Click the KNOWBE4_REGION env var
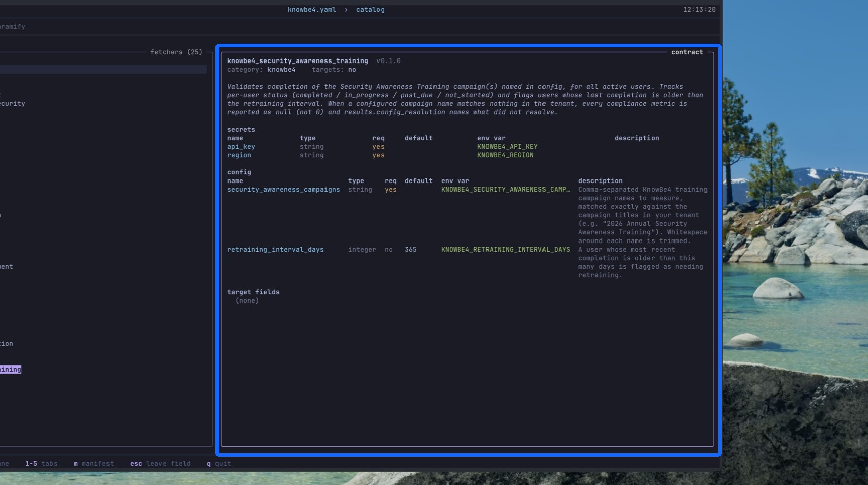Image resolution: width=868 pixels, height=485 pixels. (x=505, y=155)
